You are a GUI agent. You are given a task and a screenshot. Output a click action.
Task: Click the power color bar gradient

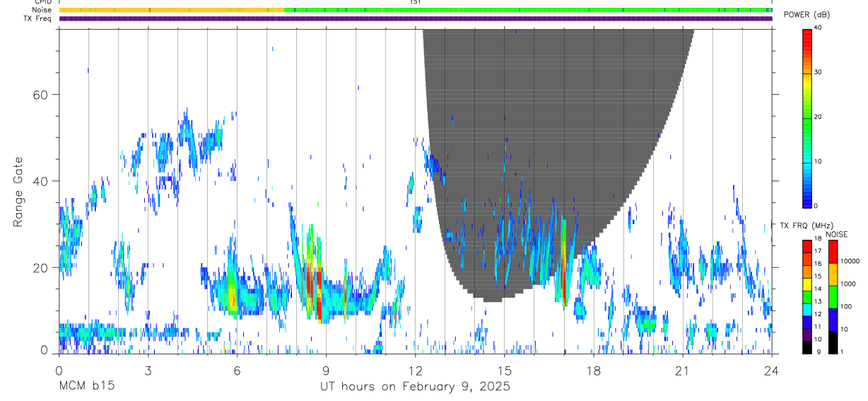(x=807, y=117)
